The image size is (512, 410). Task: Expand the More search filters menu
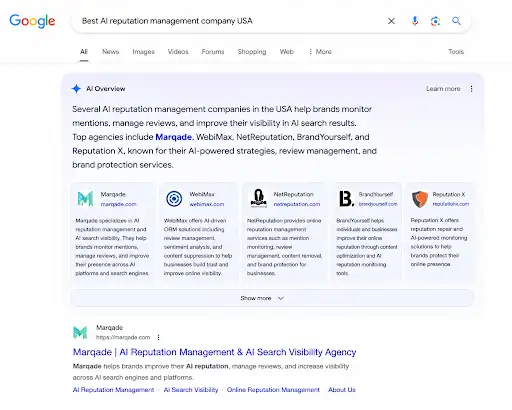click(320, 52)
